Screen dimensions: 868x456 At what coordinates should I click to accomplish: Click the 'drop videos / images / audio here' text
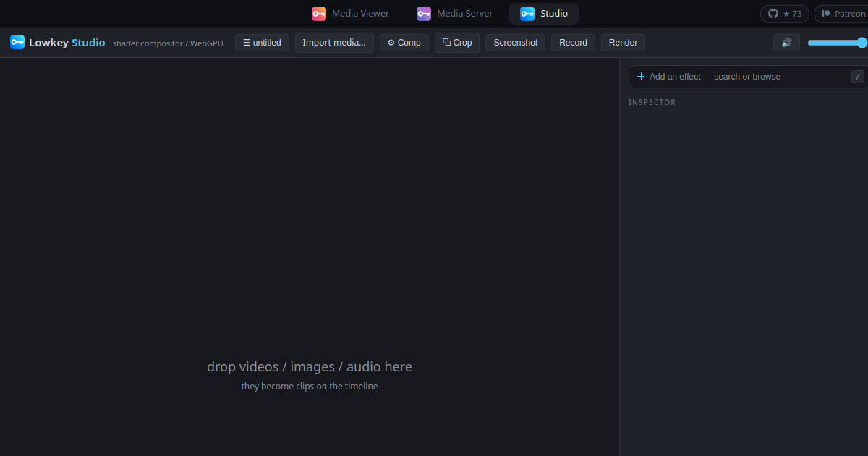click(x=310, y=366)
